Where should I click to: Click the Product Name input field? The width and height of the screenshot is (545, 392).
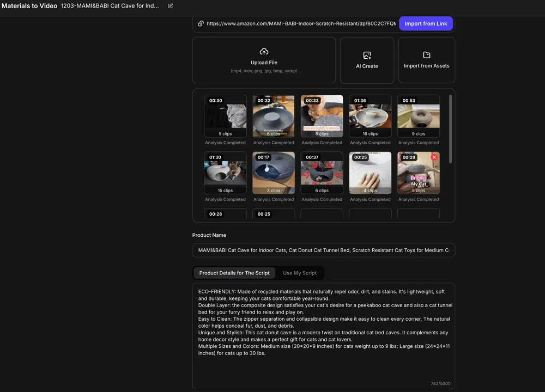click(324, 250)
